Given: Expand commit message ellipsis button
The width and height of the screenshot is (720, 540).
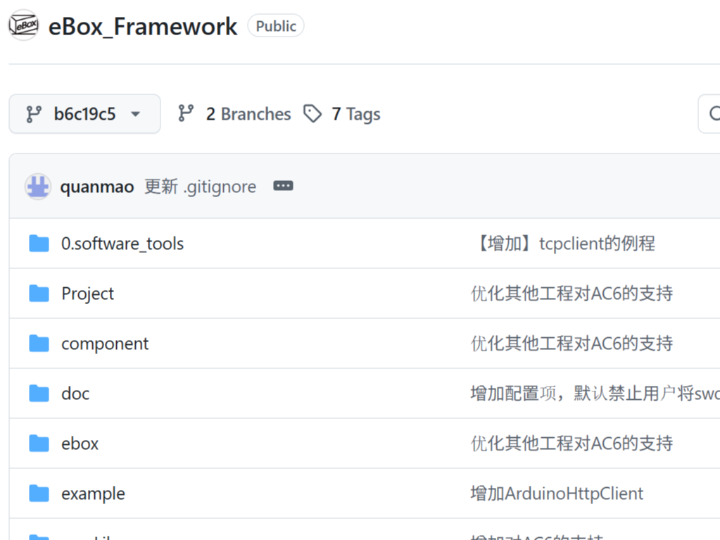Looking at the screenshot, I should pyautogui.click(x=283, y=187).
